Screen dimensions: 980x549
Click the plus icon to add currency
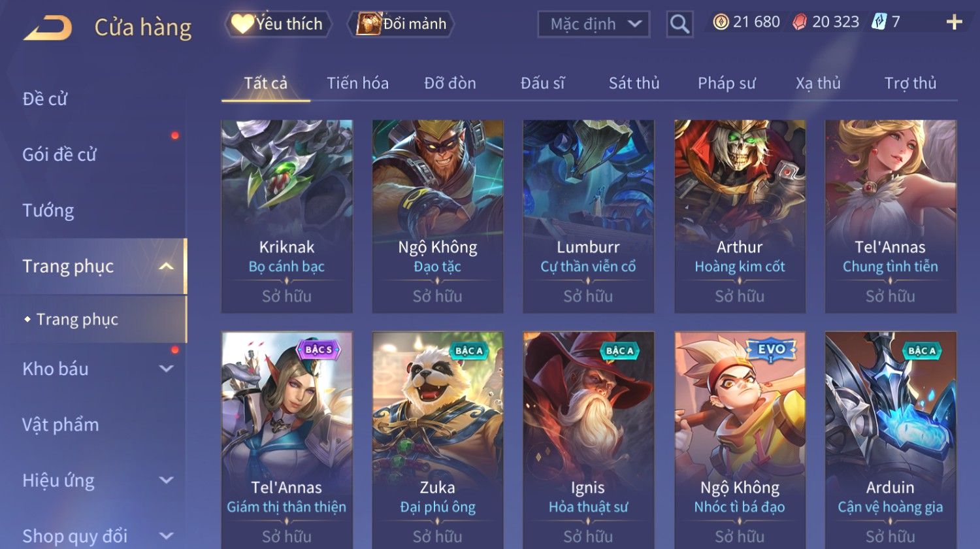[x=954, y=22]
